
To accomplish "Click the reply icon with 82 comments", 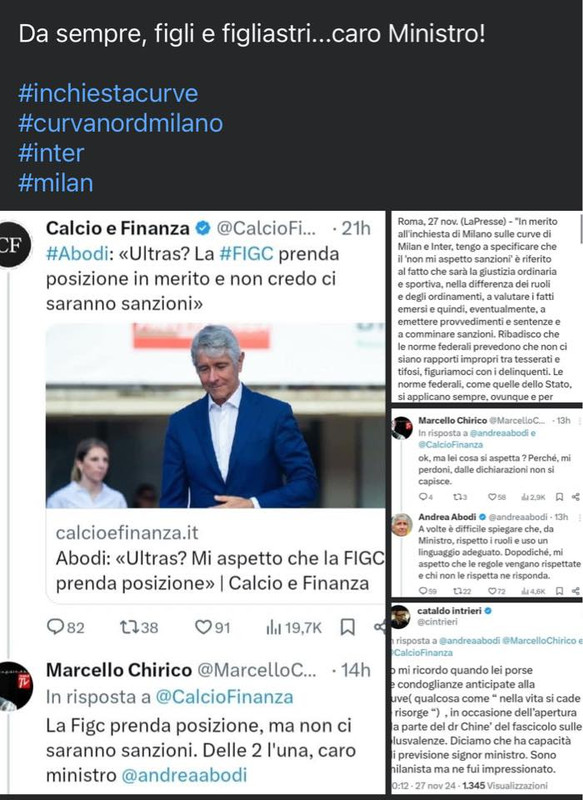I will point(55,627).
